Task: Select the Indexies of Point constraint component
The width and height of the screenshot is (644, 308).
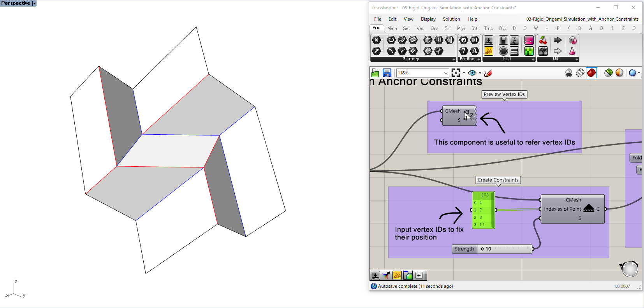Action: click(x=573, y=209)
